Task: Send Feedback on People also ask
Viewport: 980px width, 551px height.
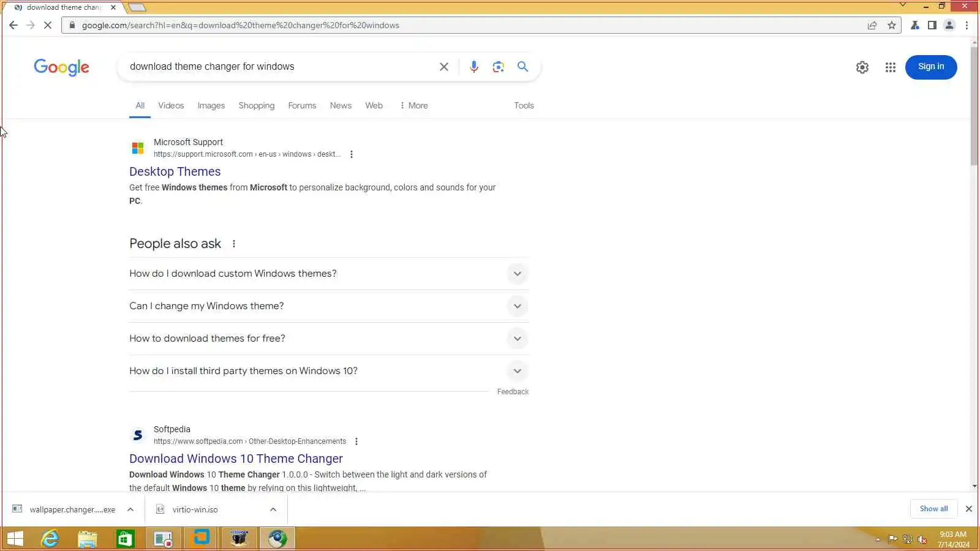Action: [513, 392]
